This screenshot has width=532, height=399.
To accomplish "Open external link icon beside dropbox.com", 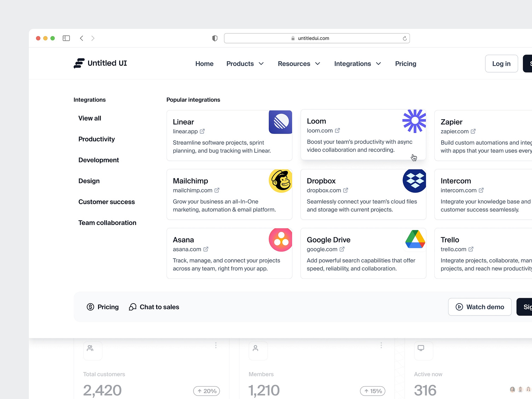I will pyautogui.click(x=346, y=190).
